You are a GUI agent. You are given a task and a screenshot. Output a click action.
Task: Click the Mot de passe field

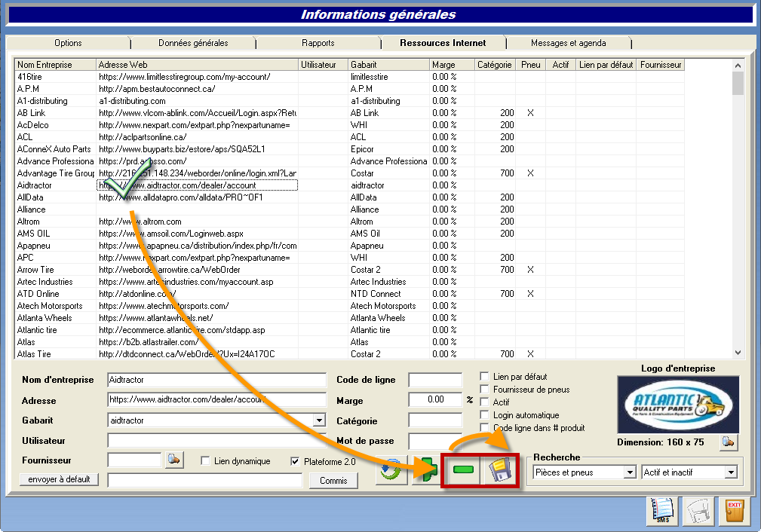click(x=435, y=440)
